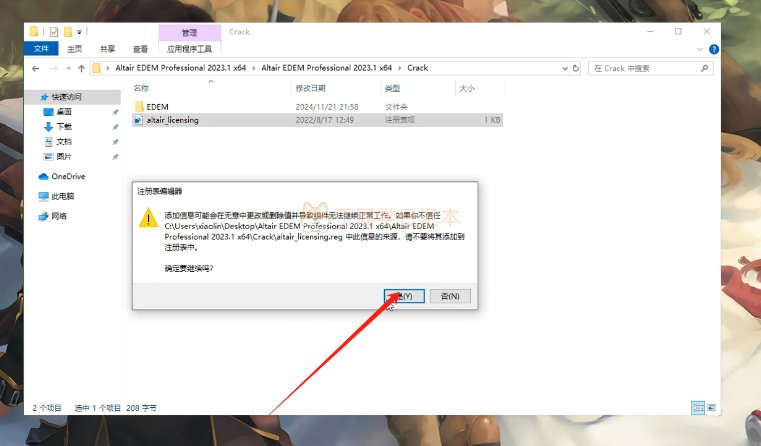This screenshot has width=761, height=446.
Task: Click the altair_licensing registry file icon
Action: (138, 120)
